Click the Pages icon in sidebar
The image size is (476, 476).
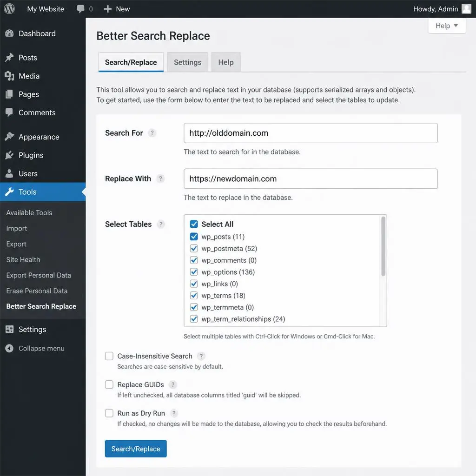pyautogui.click(x=9, y=94)
